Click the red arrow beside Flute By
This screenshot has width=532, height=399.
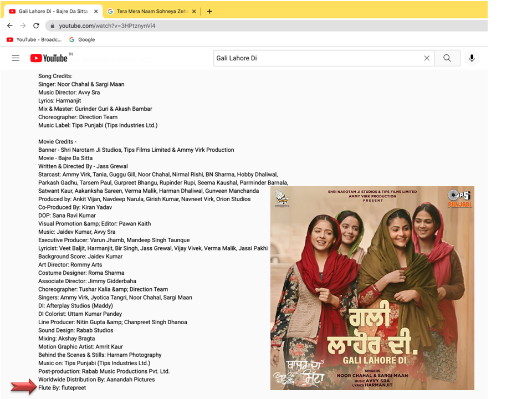click(23, 387)
